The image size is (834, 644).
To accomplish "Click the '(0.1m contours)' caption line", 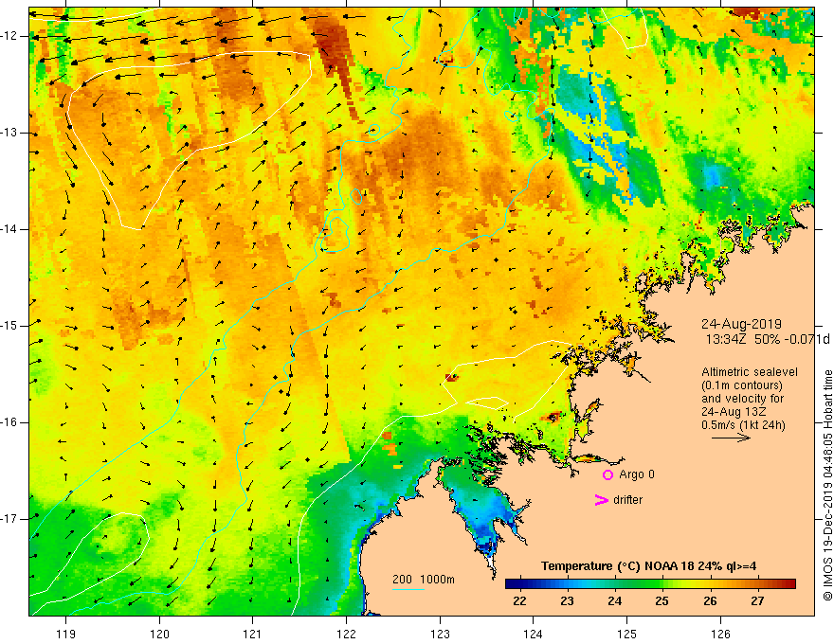I will coord(742,385).
